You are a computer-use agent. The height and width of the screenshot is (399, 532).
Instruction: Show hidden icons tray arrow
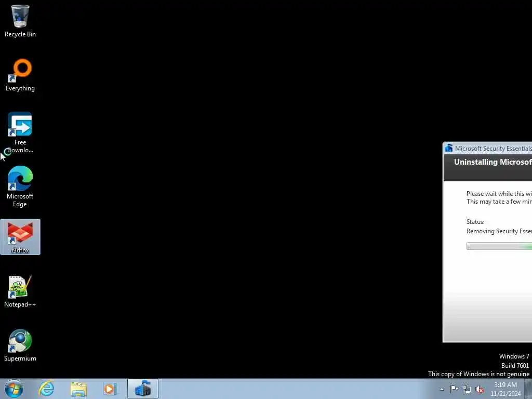442,389
